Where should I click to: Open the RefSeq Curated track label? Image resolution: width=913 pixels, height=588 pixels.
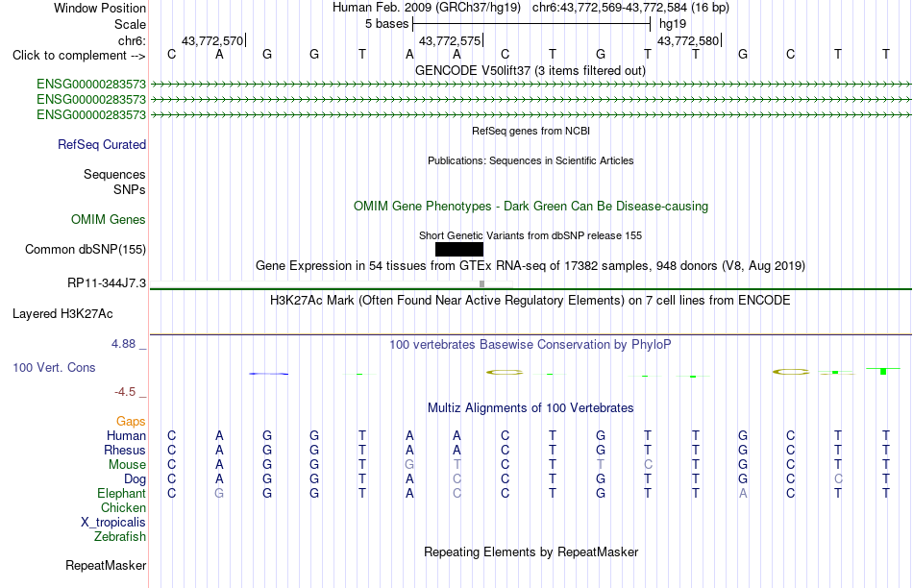(x=102, y=144)
